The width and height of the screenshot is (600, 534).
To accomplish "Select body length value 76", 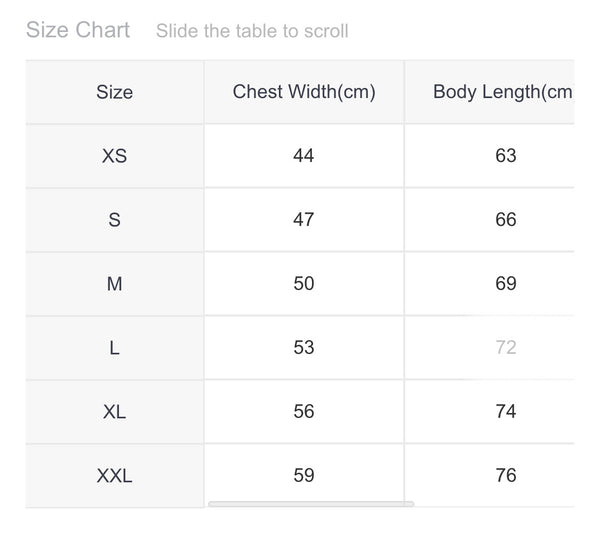I will [x=506, y=476].
